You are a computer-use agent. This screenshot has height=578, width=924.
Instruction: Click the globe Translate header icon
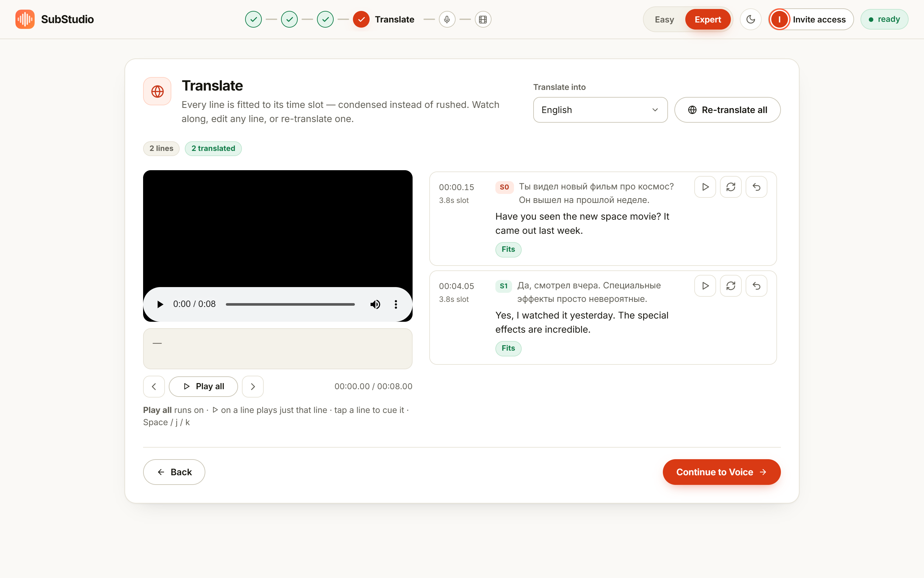pyautogui.click(x=157, y=92)
